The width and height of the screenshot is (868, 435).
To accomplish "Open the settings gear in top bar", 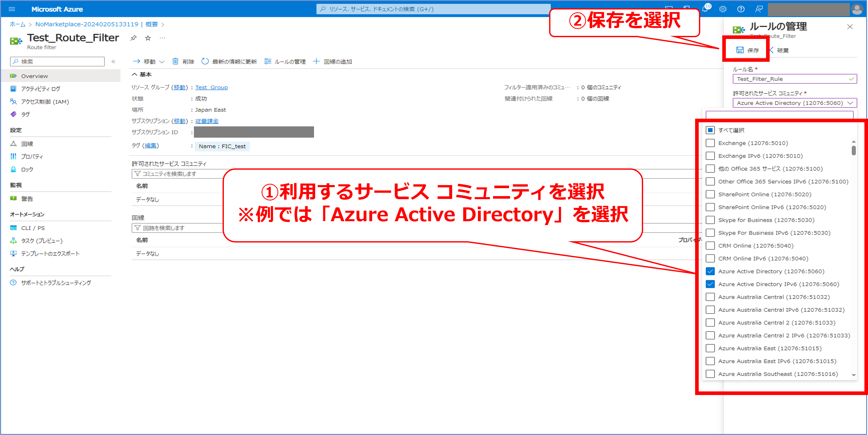I will coord(723,9).
